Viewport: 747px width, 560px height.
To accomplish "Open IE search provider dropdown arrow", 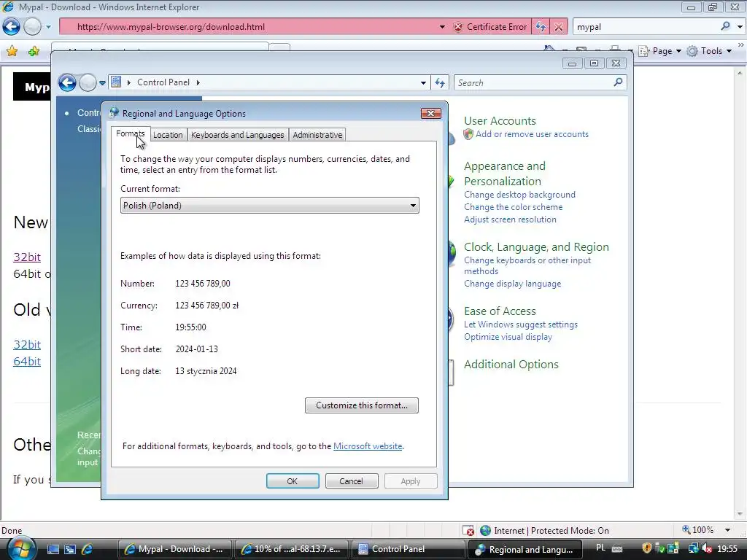I will coord(740,27).
